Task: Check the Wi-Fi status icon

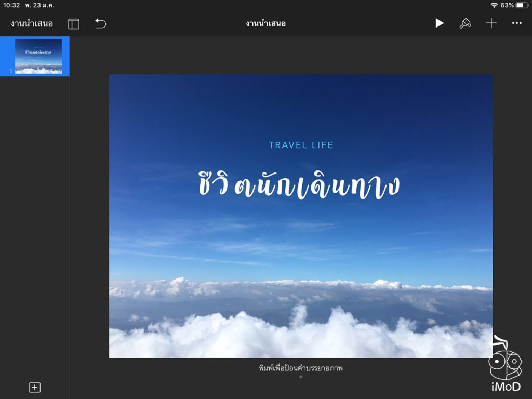Action: (495, 5)
